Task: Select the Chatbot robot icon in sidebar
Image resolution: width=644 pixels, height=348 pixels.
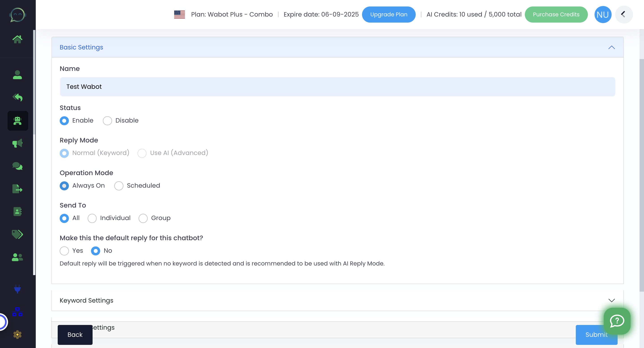Action: tap(17, 121)
